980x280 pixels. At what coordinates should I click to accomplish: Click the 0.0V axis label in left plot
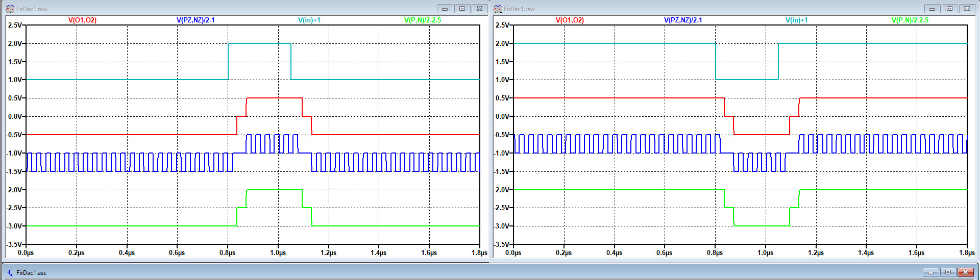pyautogui.click(x=14, y=116)
